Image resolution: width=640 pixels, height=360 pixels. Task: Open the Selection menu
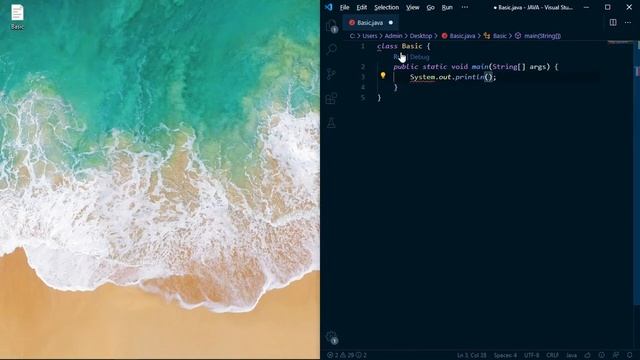[387, 7]
